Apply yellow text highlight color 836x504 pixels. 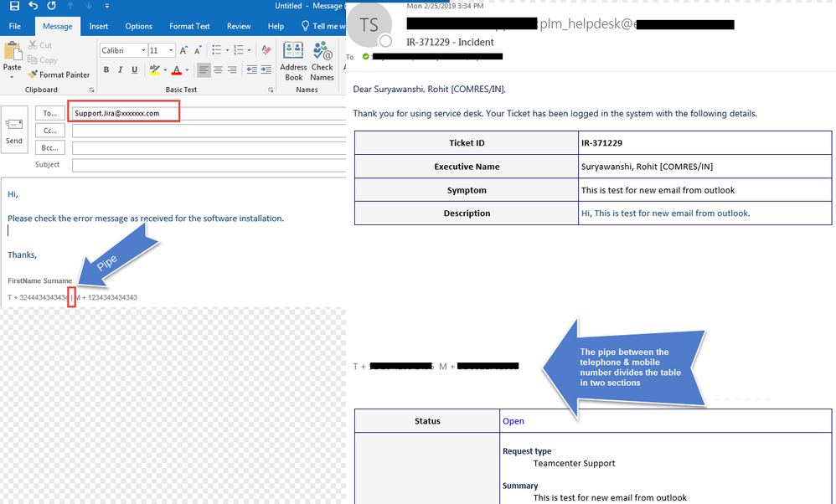(x=155, y=69)
